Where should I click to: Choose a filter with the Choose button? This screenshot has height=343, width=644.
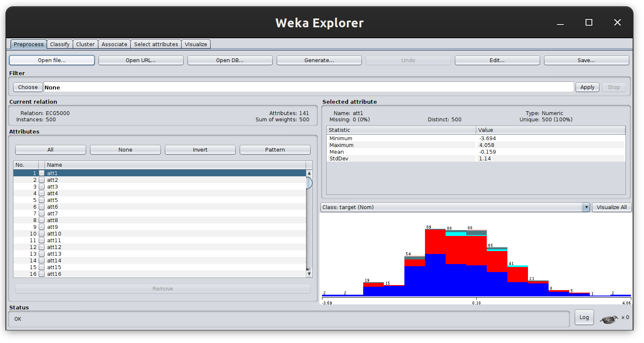point(28,87)
